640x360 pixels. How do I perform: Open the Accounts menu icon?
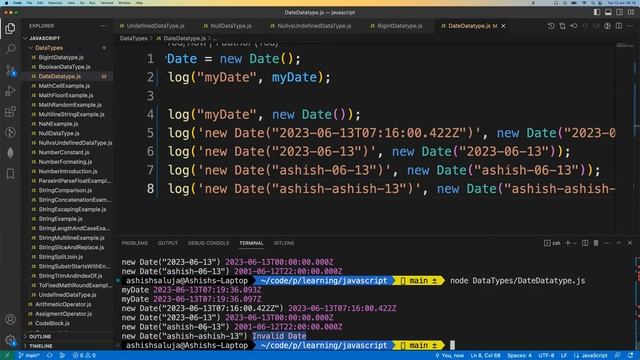(10, 319)
